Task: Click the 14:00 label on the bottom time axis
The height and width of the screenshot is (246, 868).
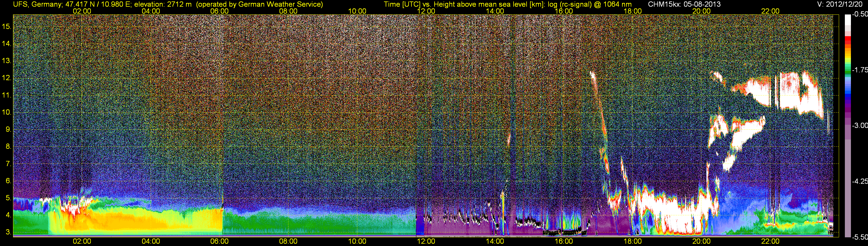Action: tap(495, 241)
